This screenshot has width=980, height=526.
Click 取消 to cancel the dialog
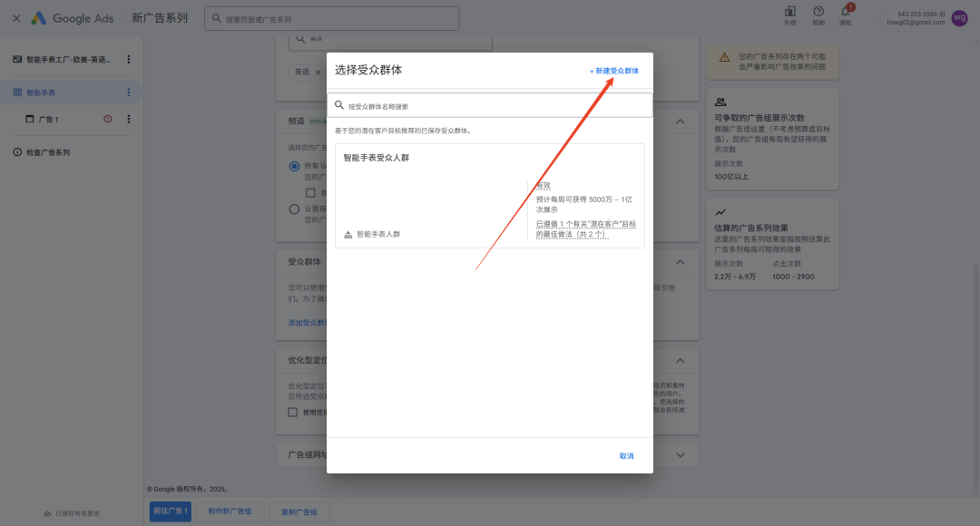[x=626, y=456]
